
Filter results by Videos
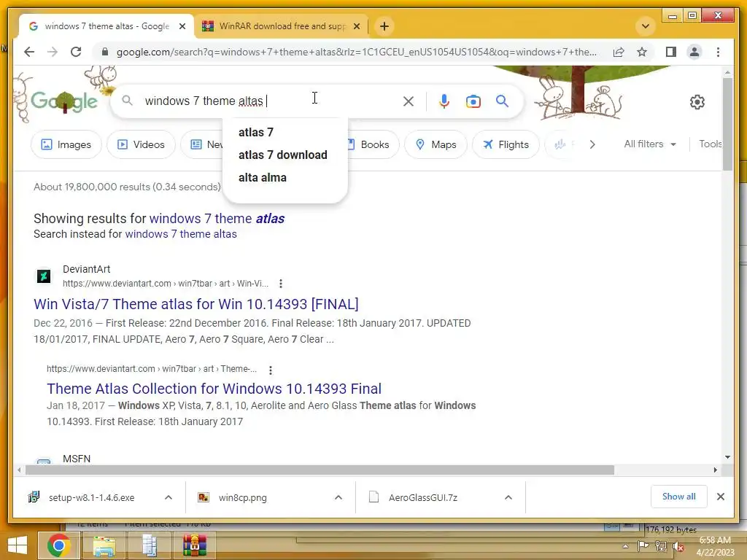(141, 144)
